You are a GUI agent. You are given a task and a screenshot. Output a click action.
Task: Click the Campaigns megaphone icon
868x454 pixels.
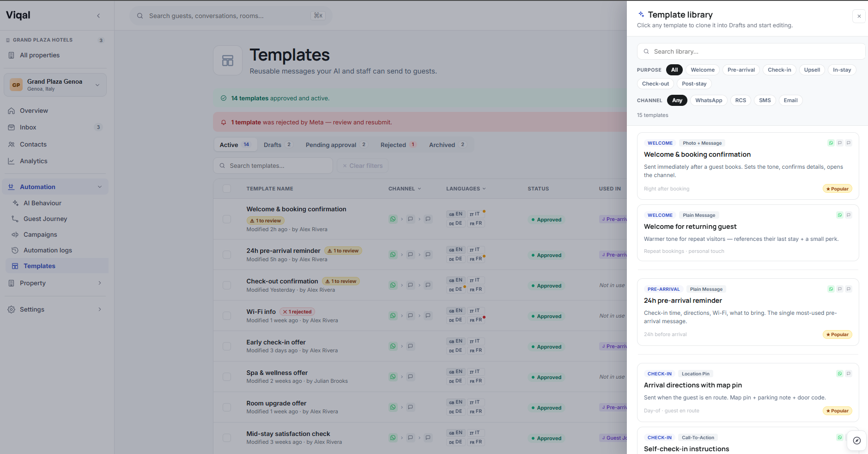point(15,235)
